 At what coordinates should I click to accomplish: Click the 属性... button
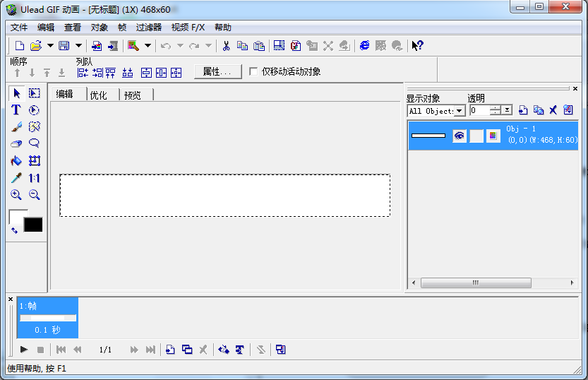click(217, 71)
